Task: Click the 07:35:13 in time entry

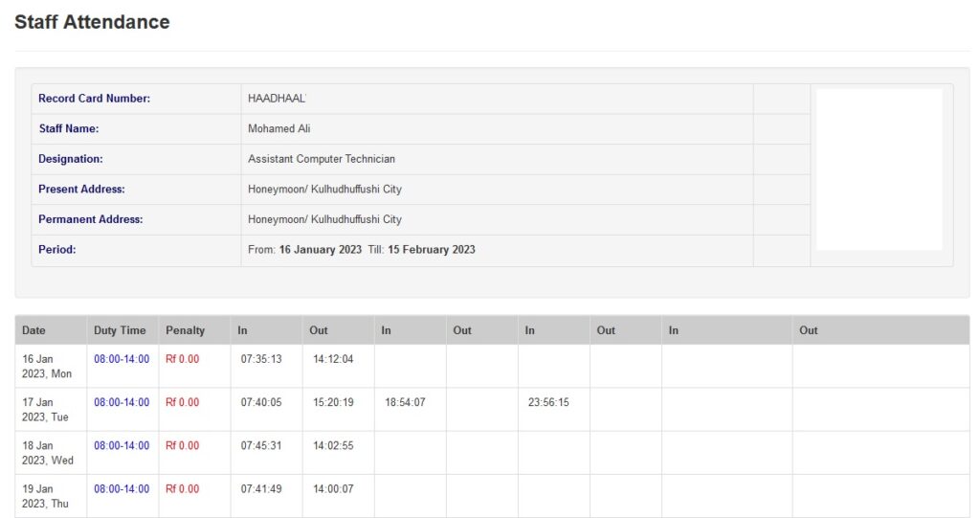Action: pyautogui.click(x=261, y=359)
